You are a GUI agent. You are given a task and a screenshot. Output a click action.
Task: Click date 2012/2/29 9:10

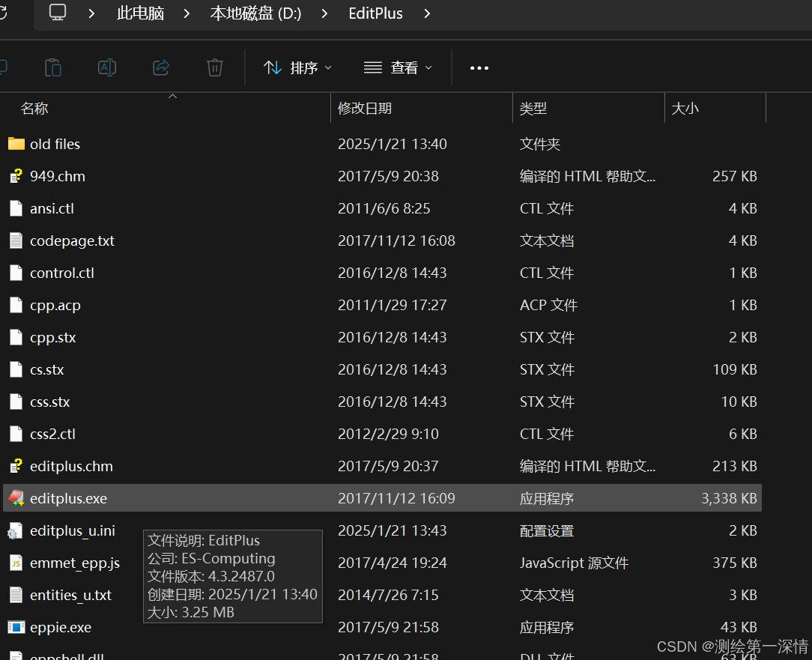coord(388,434)
